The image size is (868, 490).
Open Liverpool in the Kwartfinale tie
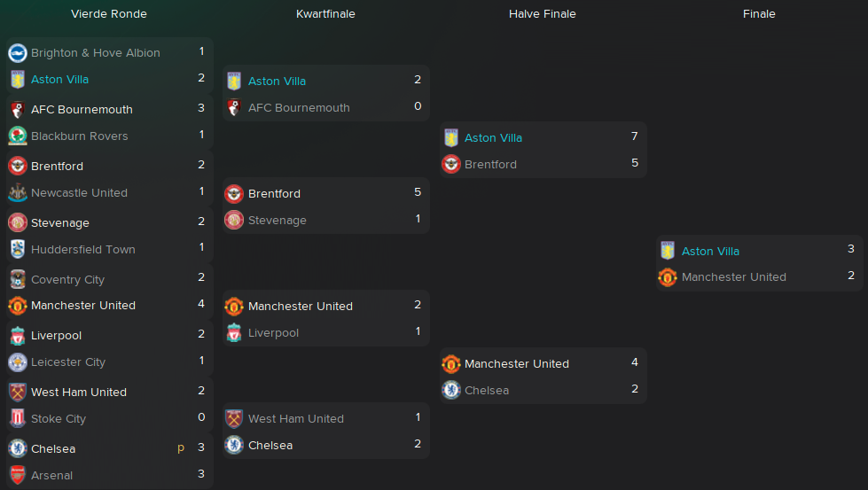coord(273,333)
